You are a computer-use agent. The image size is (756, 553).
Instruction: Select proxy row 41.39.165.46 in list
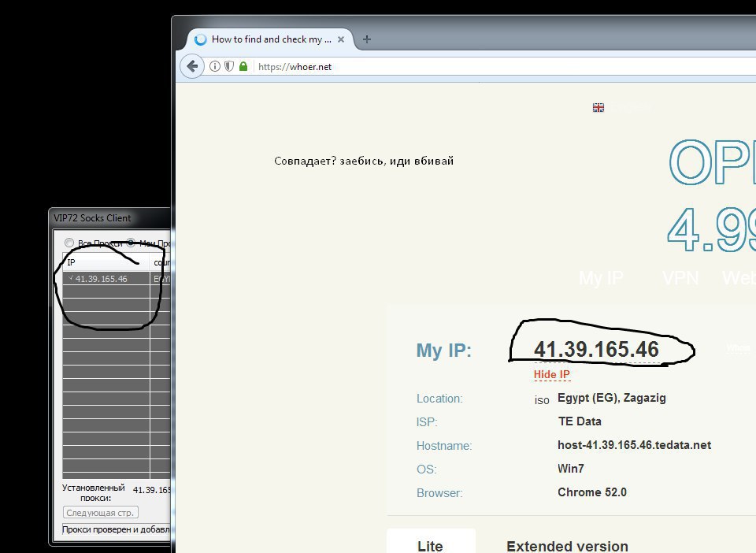(102, 279)
